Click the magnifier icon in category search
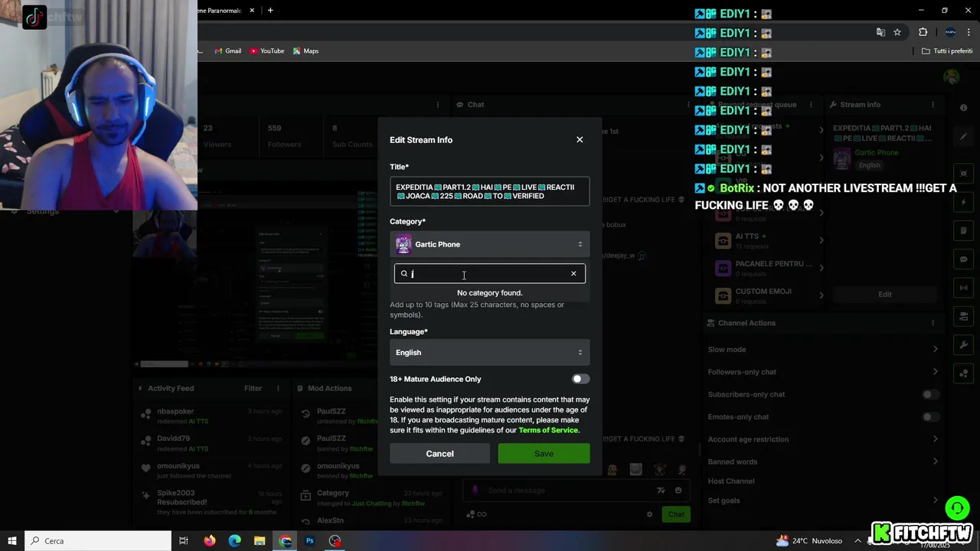Image resolution: width=980 pixels, height=551 pixels. 404,273
